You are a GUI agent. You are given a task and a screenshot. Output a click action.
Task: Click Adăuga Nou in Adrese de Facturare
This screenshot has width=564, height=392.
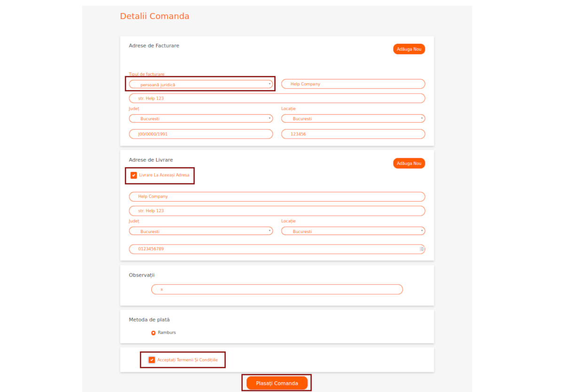tap(409, 49)
